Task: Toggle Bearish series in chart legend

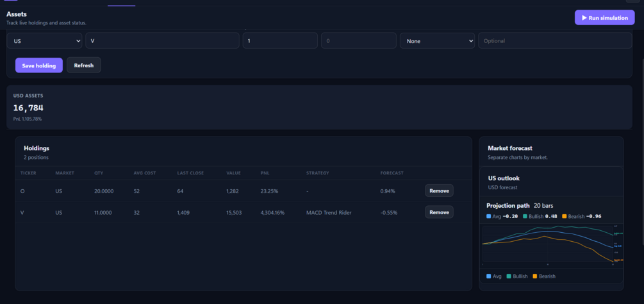Action: (x=544, y=276)
